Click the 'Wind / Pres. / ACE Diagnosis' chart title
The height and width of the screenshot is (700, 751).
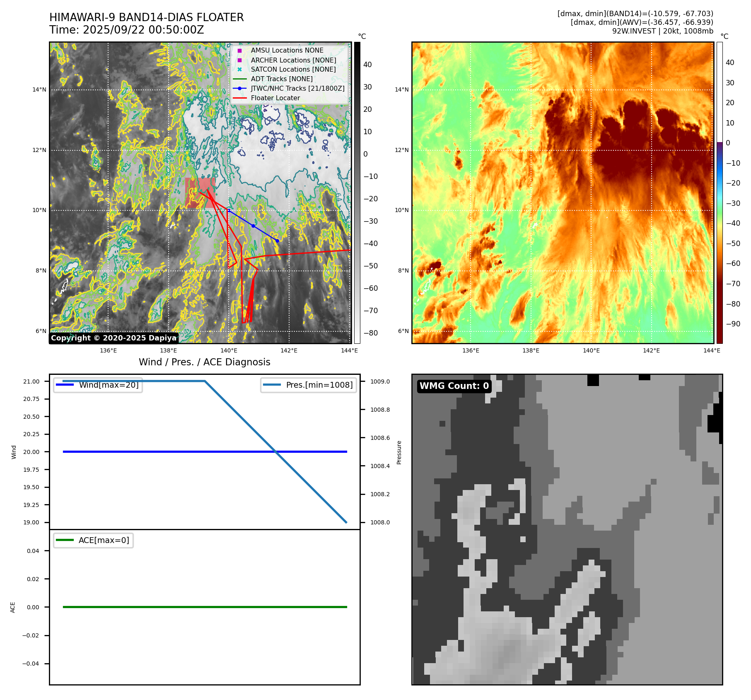tap(205, 362)
